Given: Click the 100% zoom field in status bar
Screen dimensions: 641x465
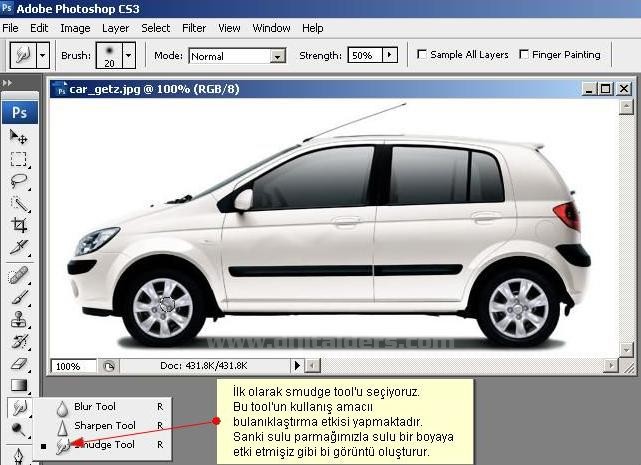Looking at the screenshot, I should coord(73,366).
